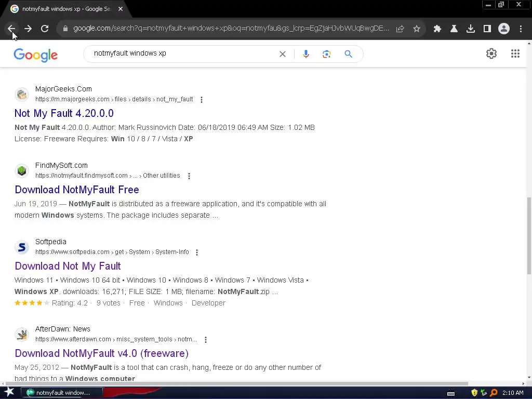Click the Google logo
The height and width of the screenshot is (399, 532).
coord(36,55)
